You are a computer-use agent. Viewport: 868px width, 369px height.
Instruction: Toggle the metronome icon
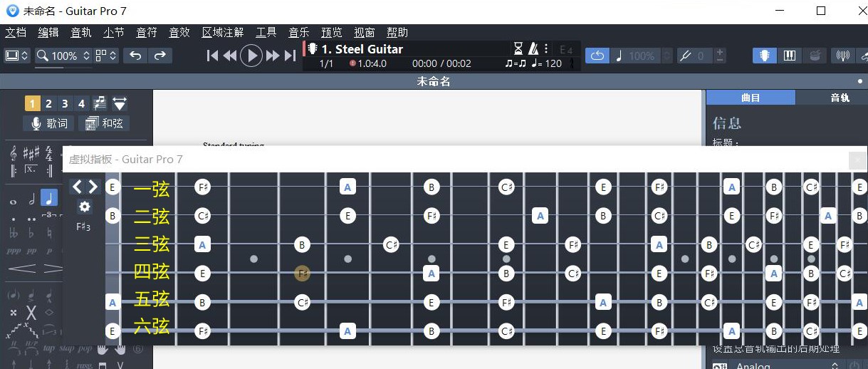533,48
